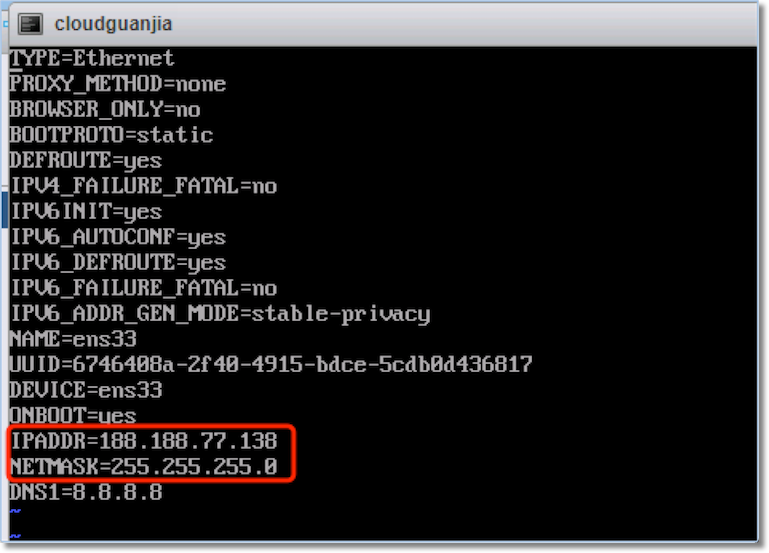Click the cloudguanjia window title

[113, 24]
